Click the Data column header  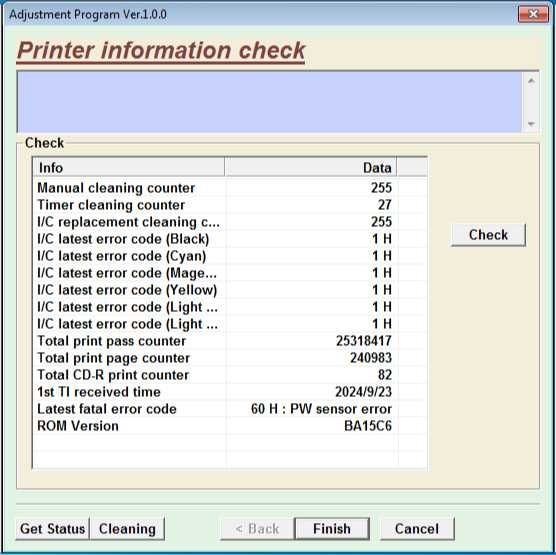coord(311,167)
